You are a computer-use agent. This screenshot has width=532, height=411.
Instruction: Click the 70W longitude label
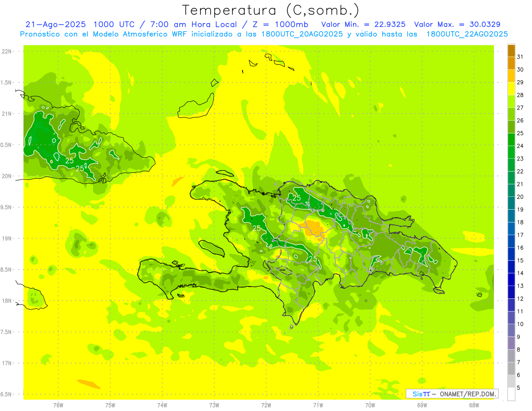[x=370, y=405]
